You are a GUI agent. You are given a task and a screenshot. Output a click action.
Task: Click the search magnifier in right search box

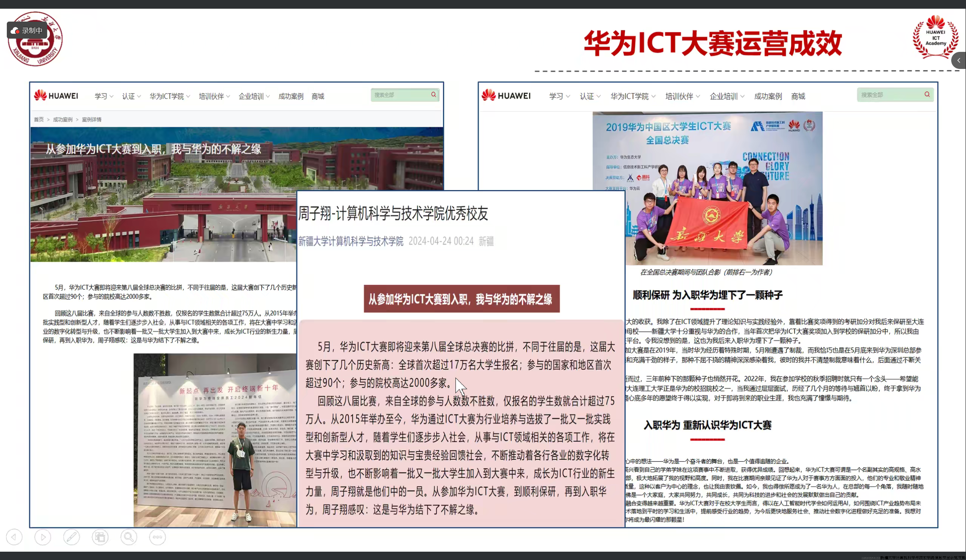tap(927, 95)
